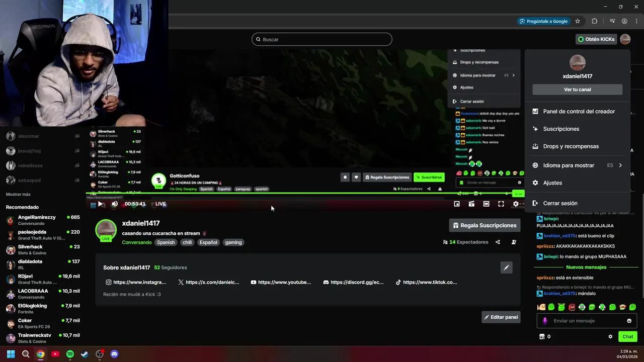Bookmark page with Chrome star icon
The width and height of the screenshot is (644, 362).
(578, 21)
